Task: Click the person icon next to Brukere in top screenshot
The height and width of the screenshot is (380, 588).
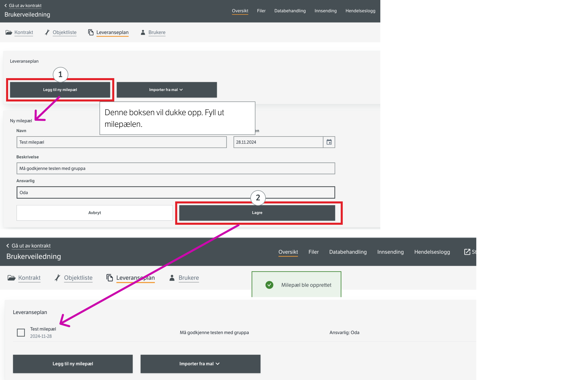Action: click(143, 32)
